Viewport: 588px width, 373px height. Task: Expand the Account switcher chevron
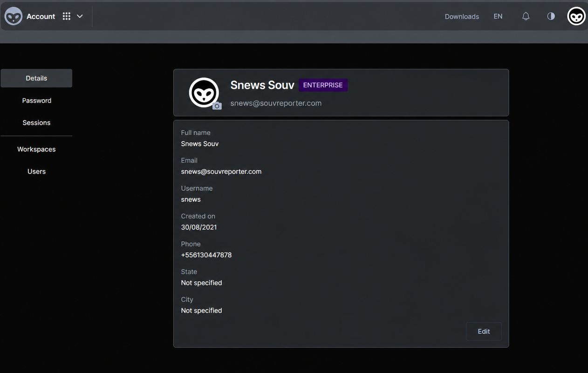pyautogui.click(x=80, y=16)
